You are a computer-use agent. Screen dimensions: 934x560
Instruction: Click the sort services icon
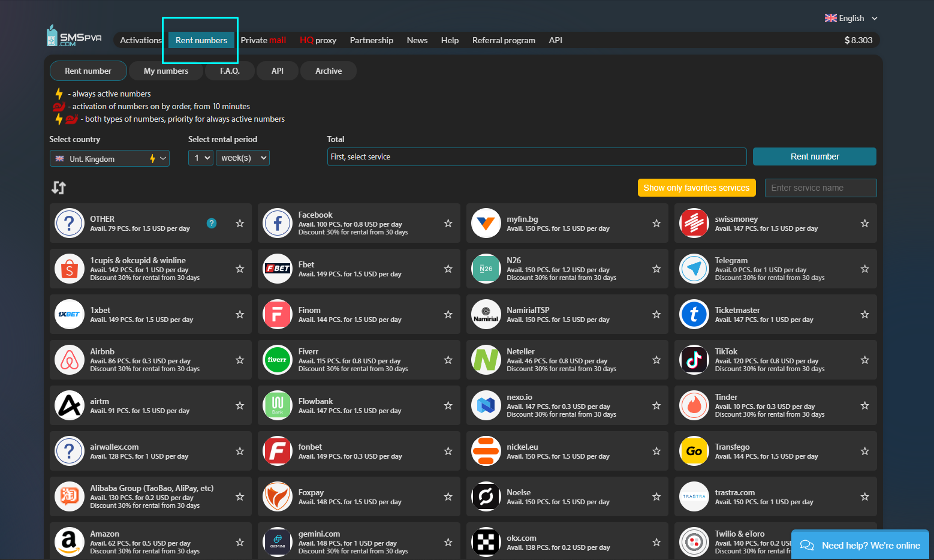pos(59,188)
